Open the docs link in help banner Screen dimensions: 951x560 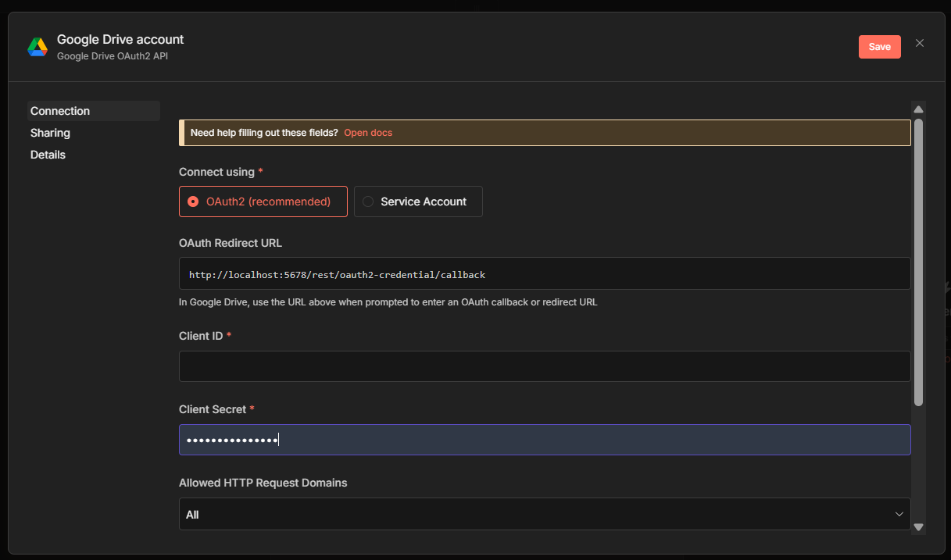[368, 133]
